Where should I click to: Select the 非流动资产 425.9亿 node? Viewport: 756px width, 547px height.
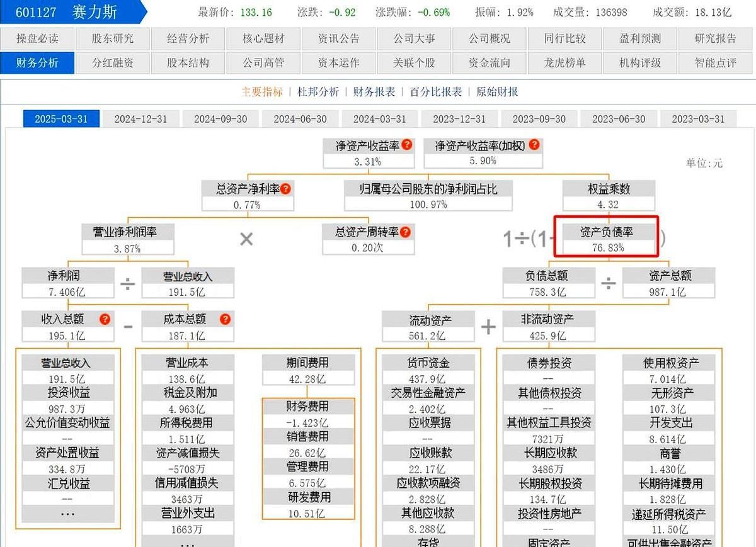tap(549, 327)
